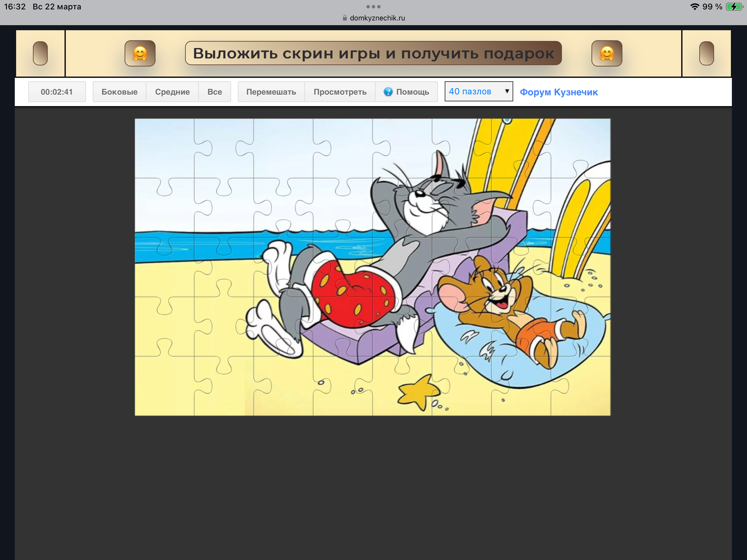747x560 pixels.
Task: Select the 'Все' pieces filter
Action: click(214, 92)
